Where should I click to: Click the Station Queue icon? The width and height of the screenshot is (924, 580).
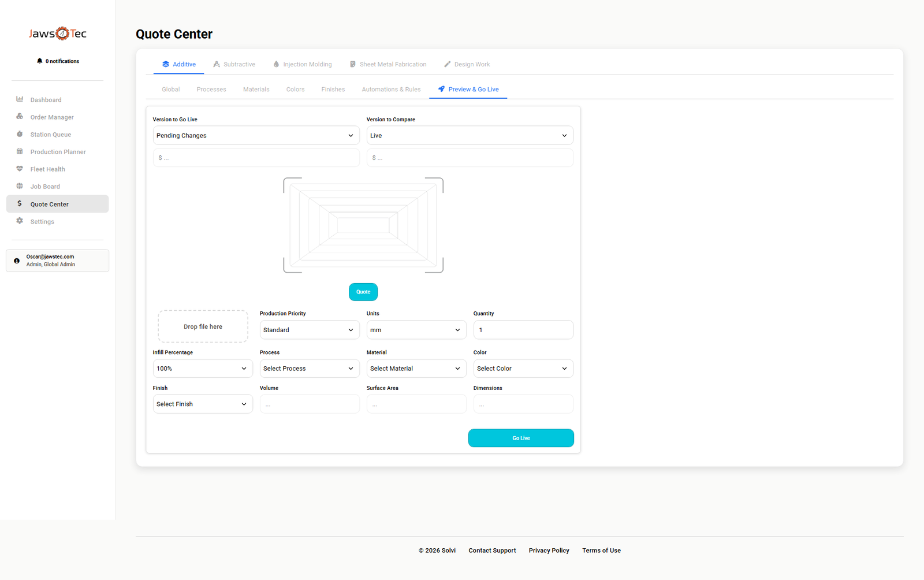click(x=20, y=134)
